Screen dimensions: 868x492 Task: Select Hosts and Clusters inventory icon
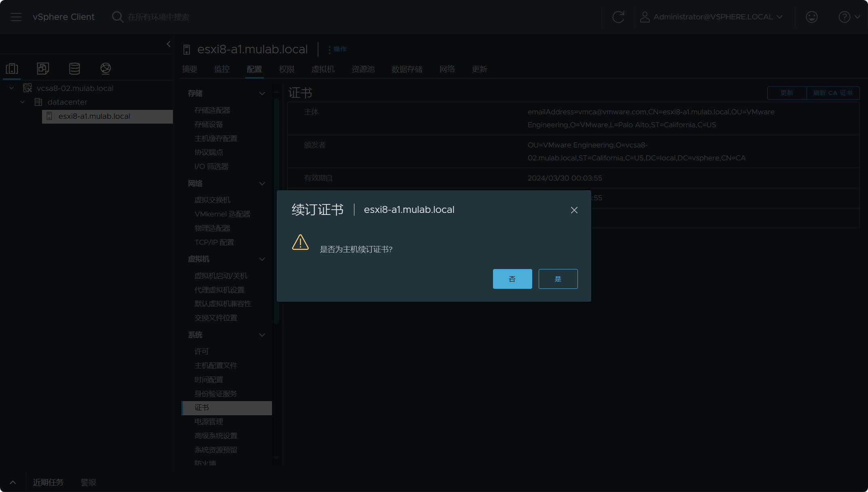[x=12, y=68]
